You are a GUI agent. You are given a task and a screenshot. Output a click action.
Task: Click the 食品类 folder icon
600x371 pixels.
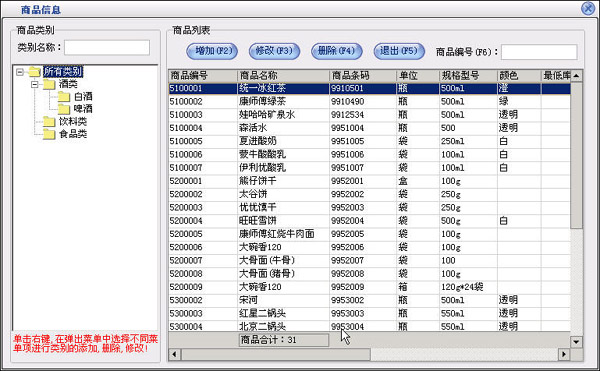[49, 134]
